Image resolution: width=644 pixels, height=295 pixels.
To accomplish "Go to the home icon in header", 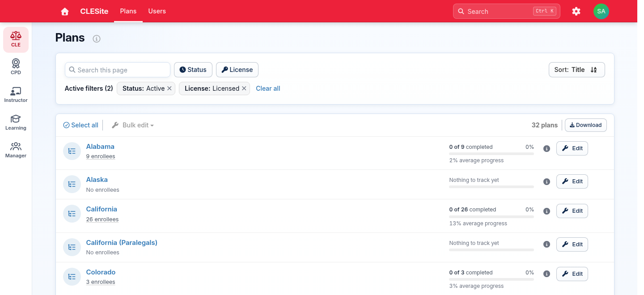I will [65, 12].
